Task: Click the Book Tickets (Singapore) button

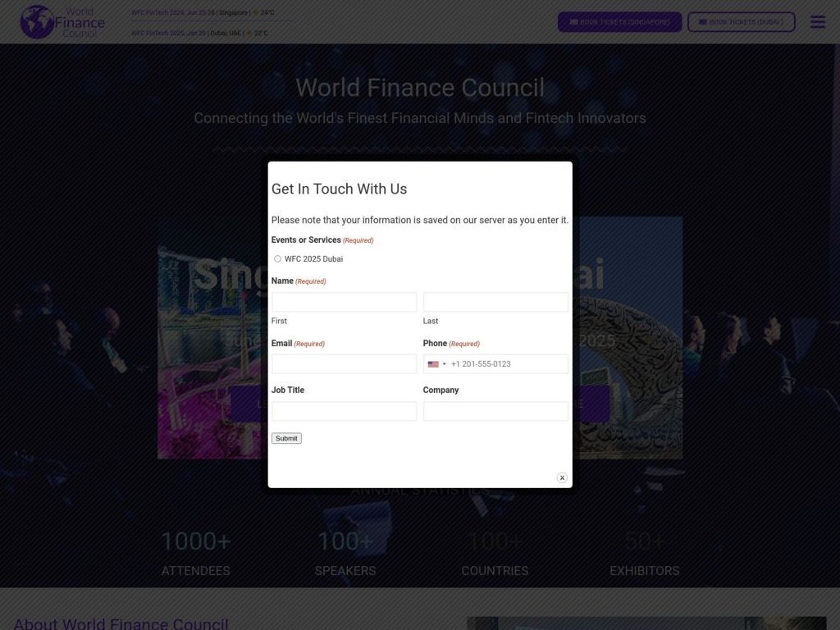Action: [x=619, y=21]
